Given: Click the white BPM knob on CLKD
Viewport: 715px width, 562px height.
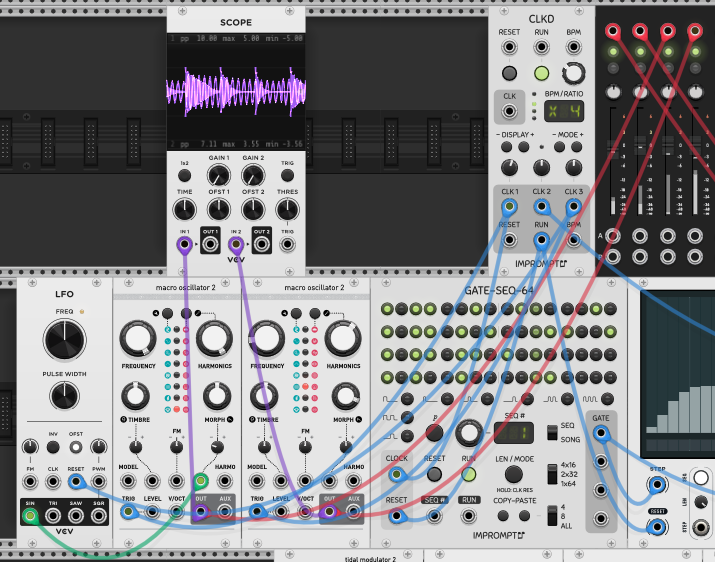Looking at the screenshot, I should pyautogui.click(x=573, y=73).
